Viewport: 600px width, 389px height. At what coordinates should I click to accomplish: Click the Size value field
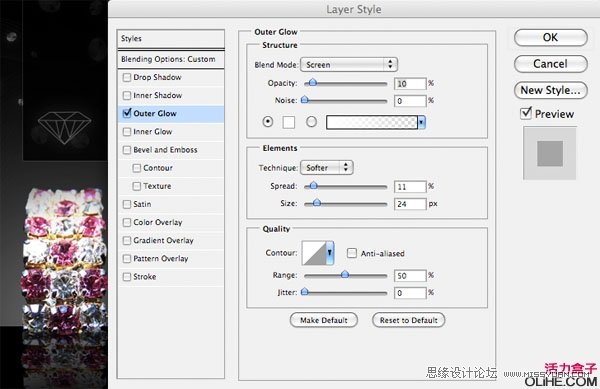[x=410, y=204]
